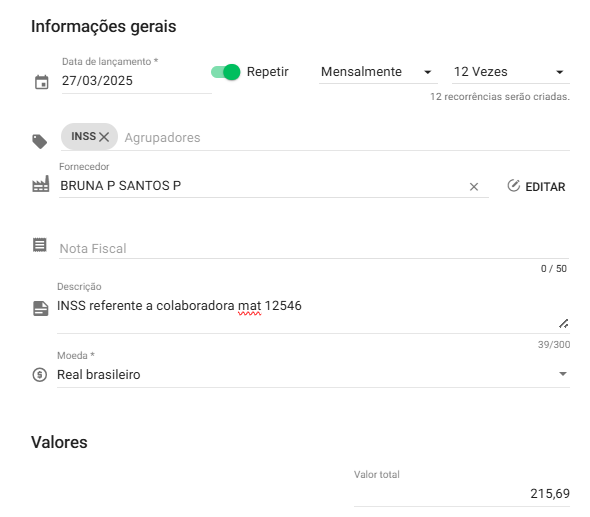The width and height of the screenshot is (590, 517).
Task: Open the 12 Vezes recurrence dropdown
Action: (511, 72)
